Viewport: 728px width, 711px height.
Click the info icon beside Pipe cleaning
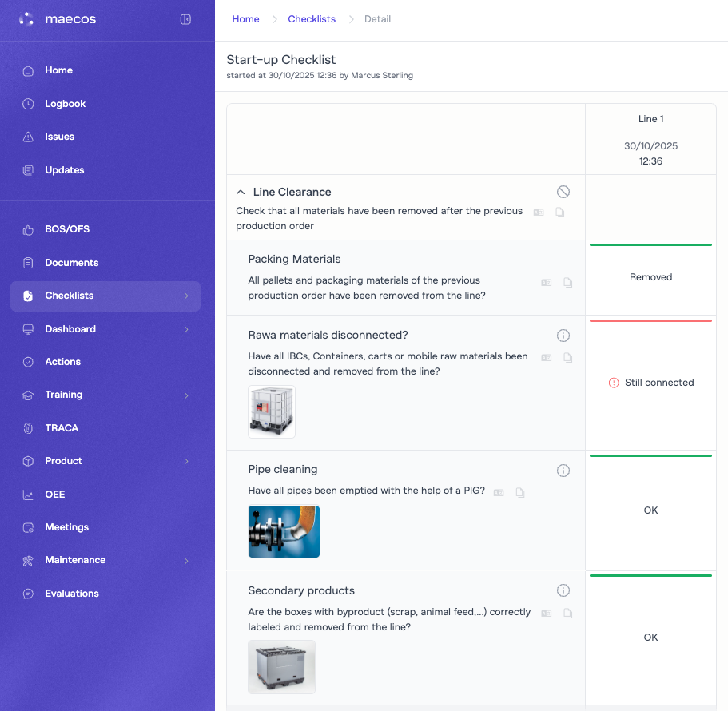563,471
